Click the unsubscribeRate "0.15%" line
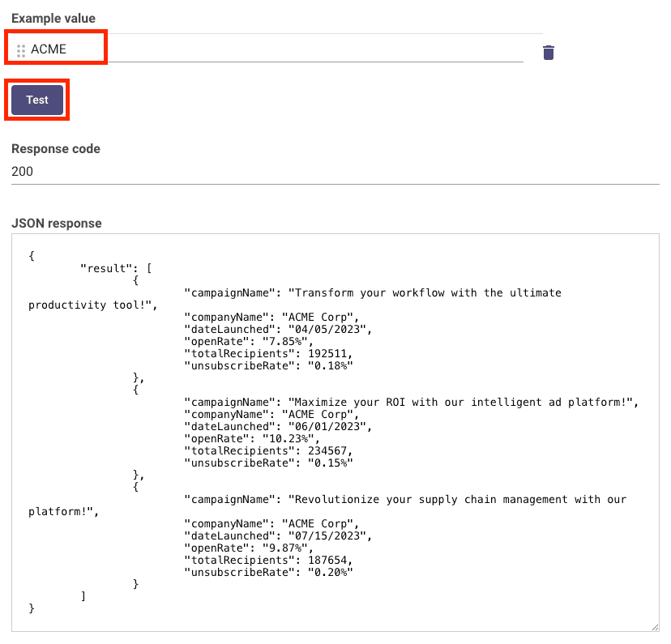 pos(268,463)
